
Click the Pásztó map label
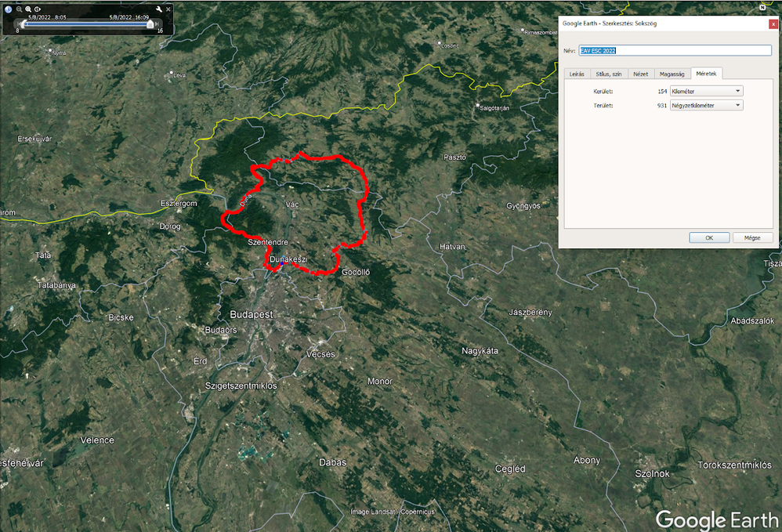click(454, 157)
